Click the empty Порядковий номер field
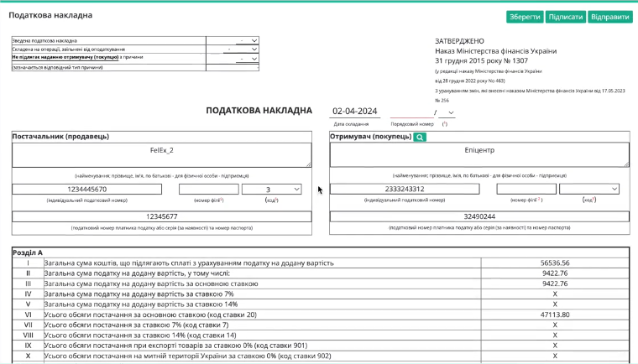Screen dimensions: 638x364 411,112
